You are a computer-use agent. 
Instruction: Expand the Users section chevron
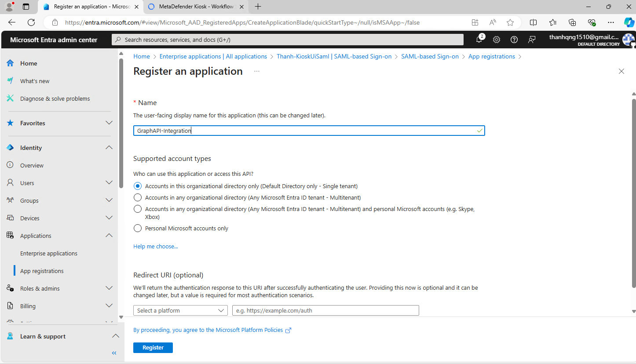pos(109,183)
